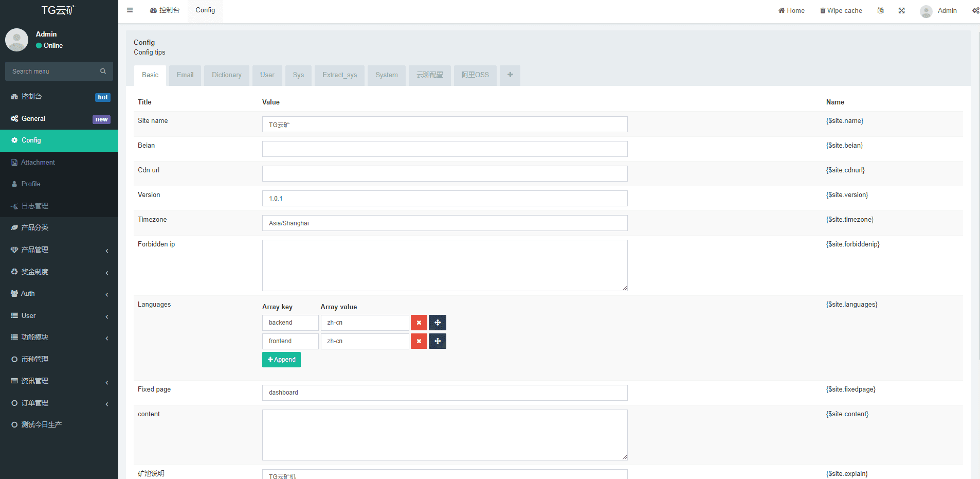Open the Home link in header

pyautogui.click(x=791, y=10)
